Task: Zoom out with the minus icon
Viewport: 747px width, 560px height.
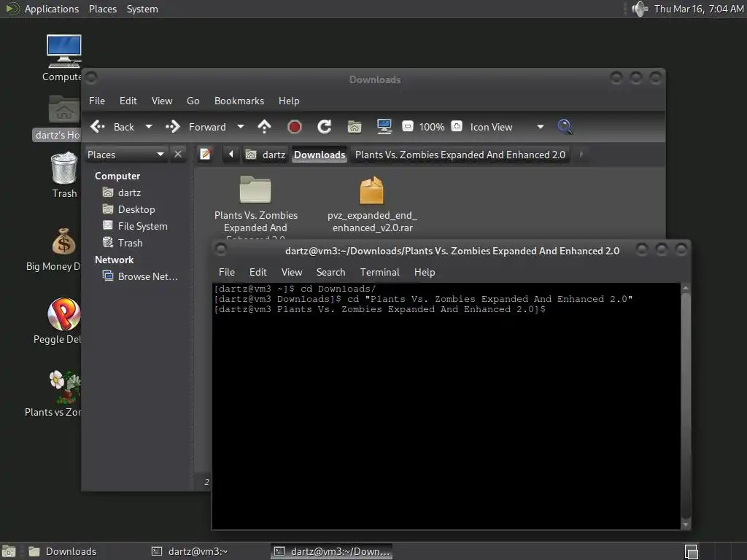Action: pyautogui.click(x=407, y=127)
